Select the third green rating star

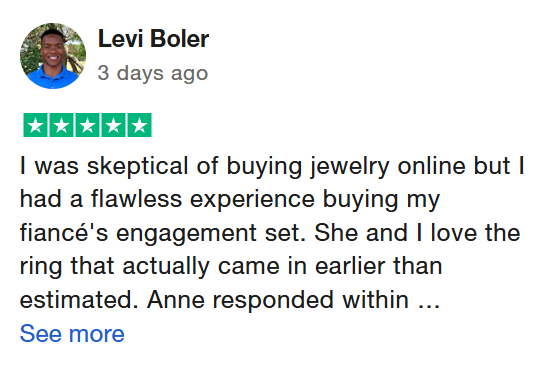click(87, 125)
